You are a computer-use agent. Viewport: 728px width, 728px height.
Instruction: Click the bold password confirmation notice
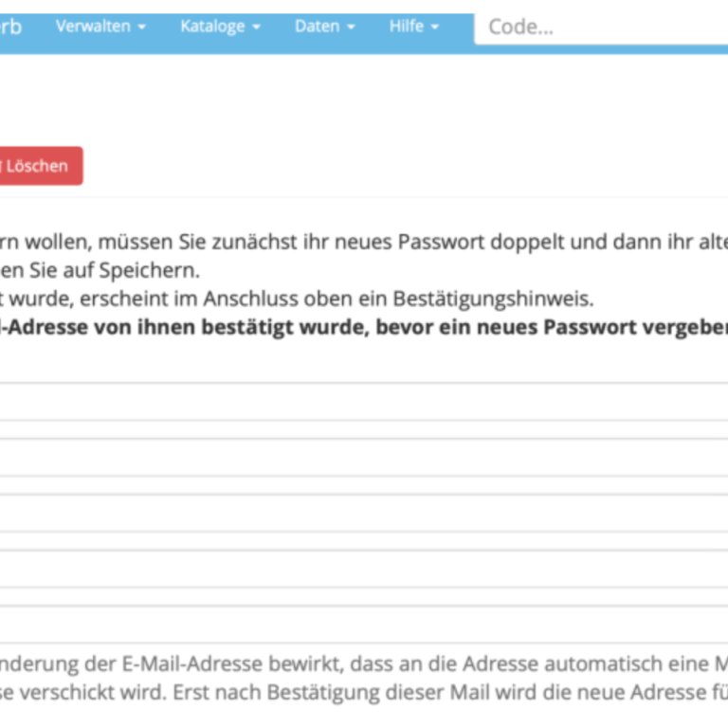point(364,327)
